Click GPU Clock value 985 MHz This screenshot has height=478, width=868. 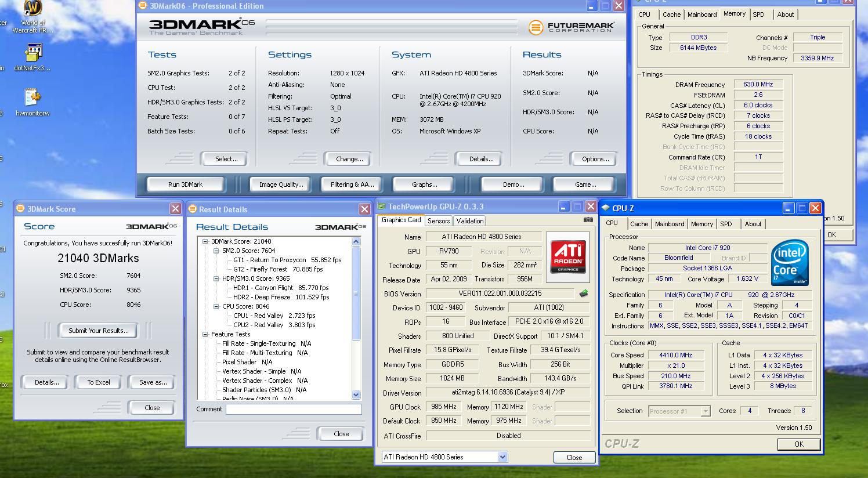444,407
